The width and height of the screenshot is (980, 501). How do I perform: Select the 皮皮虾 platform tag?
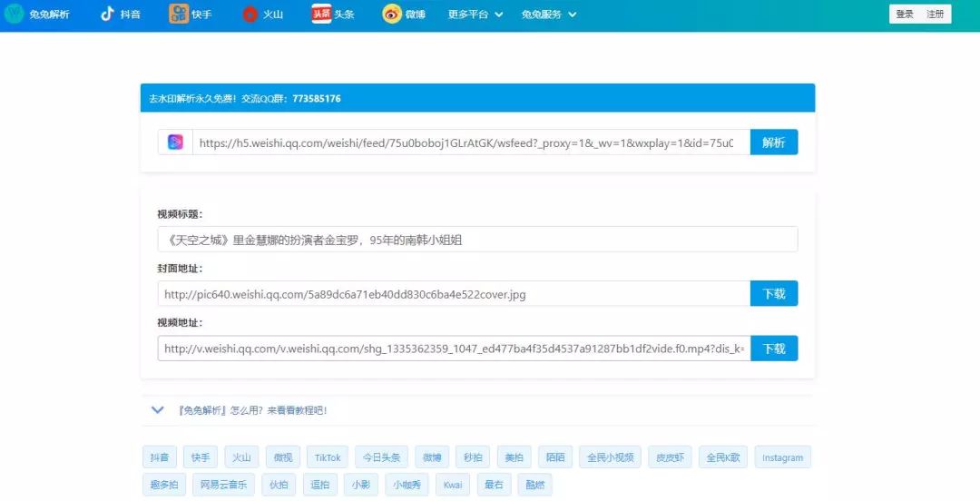point(670,457)
